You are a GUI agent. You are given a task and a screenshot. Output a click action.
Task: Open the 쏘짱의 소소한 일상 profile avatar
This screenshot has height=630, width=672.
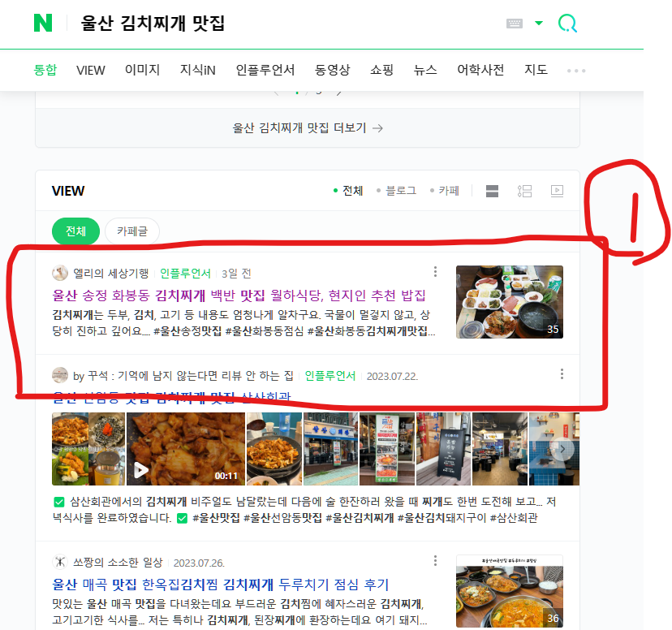(x=60, y=562)
